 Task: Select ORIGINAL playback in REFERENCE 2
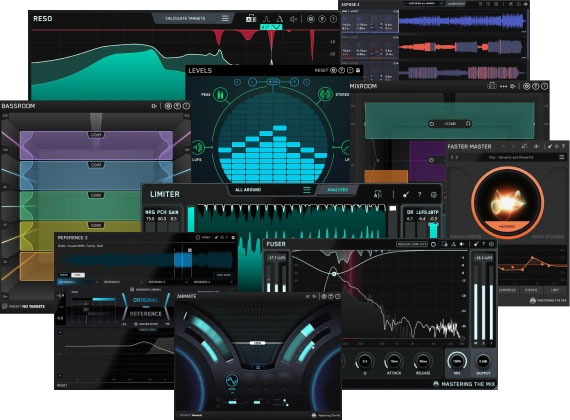146,300
